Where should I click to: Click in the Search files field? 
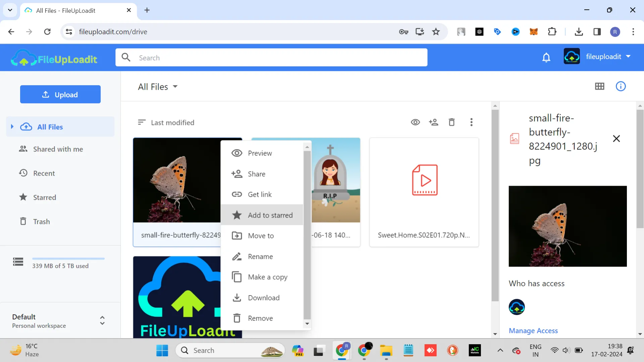pos(271,58)
